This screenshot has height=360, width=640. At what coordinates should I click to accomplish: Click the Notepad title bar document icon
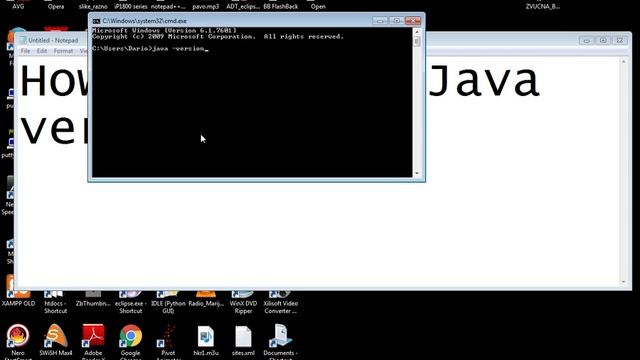[x=23, y=40]
